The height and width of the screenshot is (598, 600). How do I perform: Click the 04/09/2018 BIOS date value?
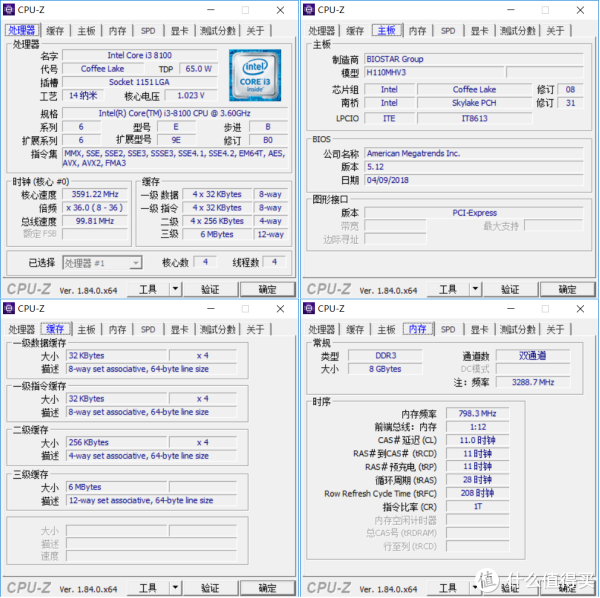tap(474, 180)
